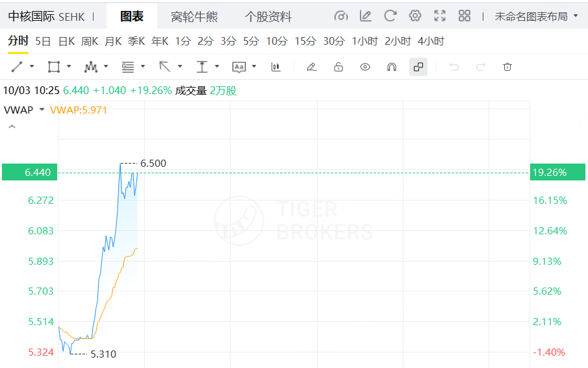588x368 pixels.
Task: Select the price range measure tool
Action: click(x=202, y=67)
